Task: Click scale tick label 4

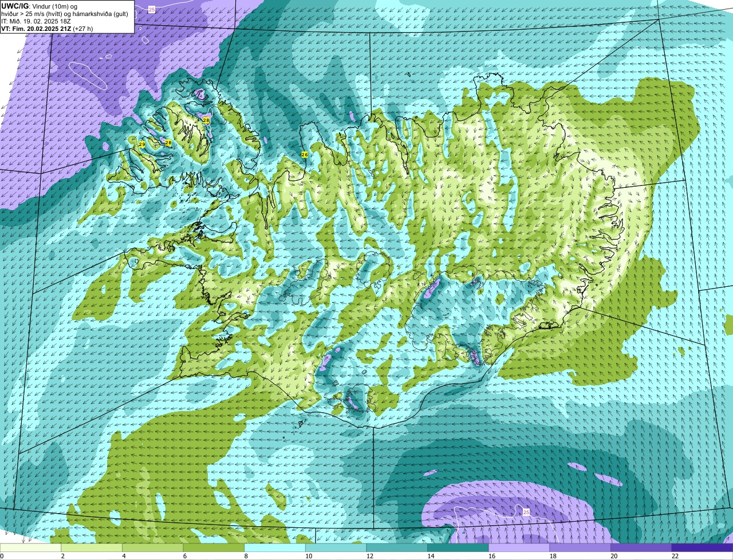Action: tap(124, 556)
